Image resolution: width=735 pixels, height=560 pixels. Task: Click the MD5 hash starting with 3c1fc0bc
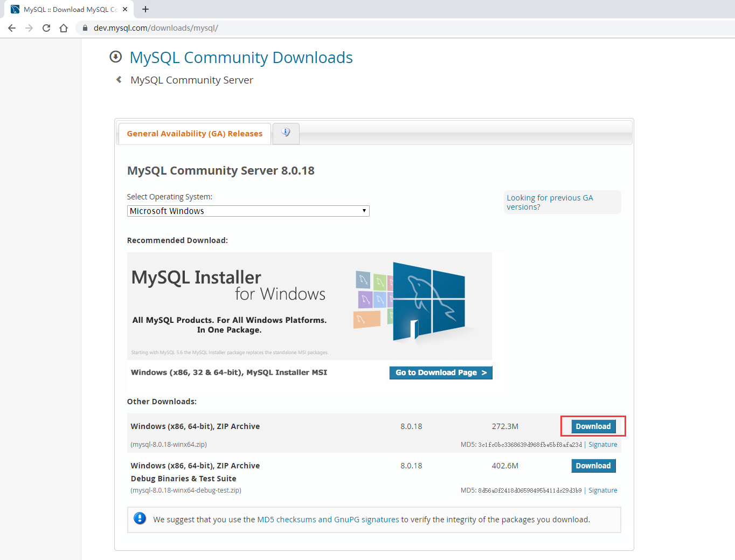(x=530, y=445)
